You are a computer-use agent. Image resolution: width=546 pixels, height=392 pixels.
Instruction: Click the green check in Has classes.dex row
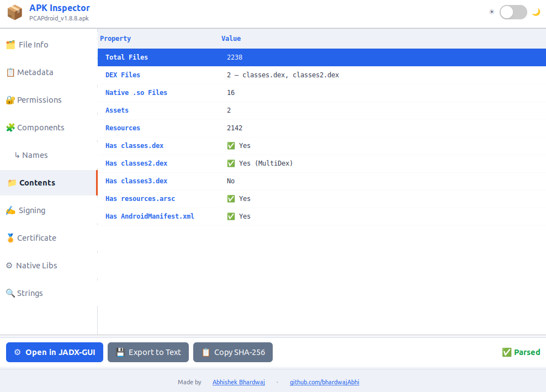(231, 146)
